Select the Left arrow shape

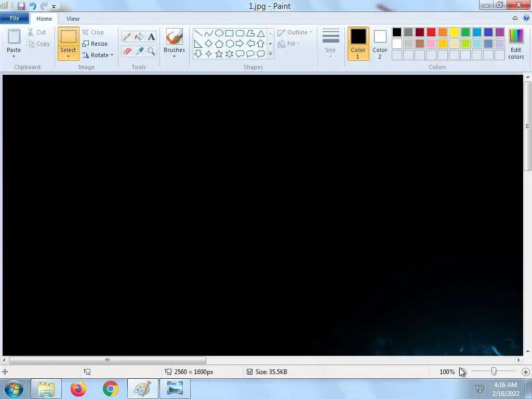coord(250,44)
